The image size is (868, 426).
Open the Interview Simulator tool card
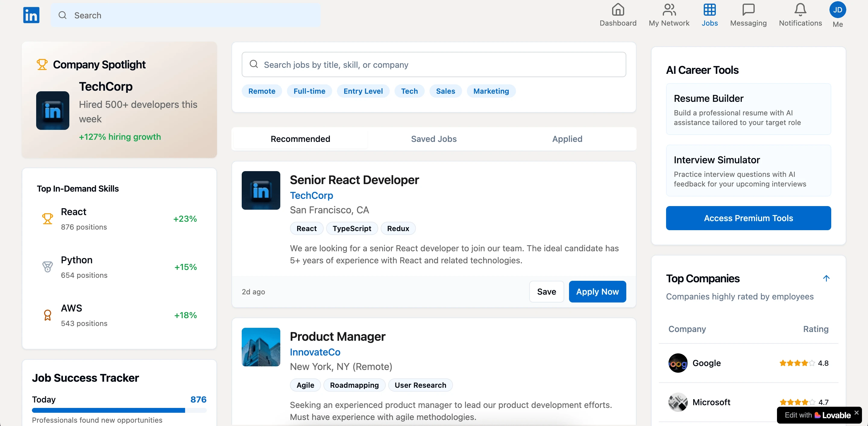(748, 171)
